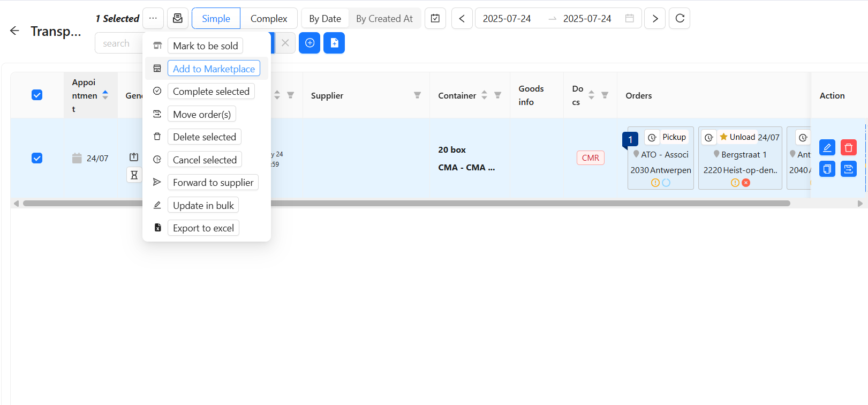Viewport: 868px width, 405px height.
Task: Click 'CMA - CMA ...' container text
Action: click(466, 167)
